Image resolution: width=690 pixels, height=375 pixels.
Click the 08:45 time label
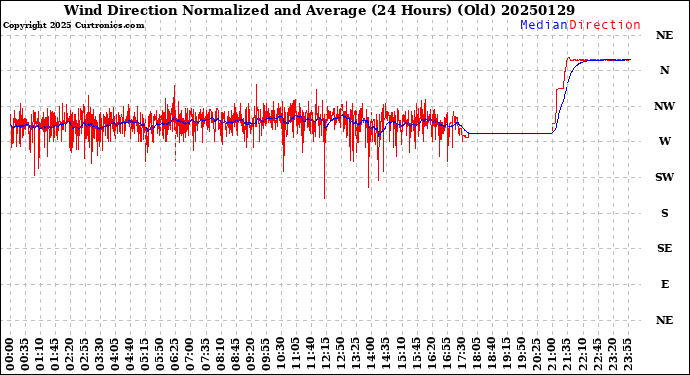coord(235,355)
